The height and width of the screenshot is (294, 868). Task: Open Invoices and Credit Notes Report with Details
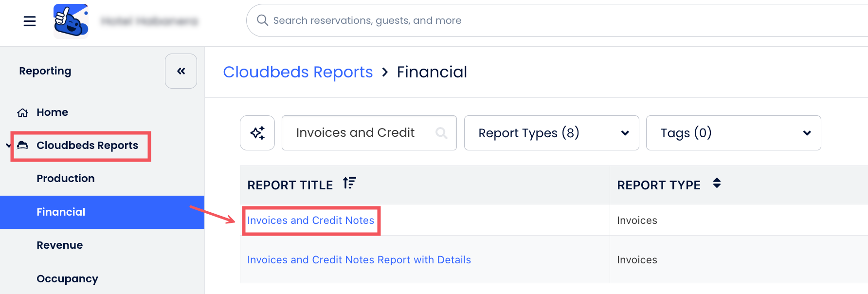click(x=359, y=260)
